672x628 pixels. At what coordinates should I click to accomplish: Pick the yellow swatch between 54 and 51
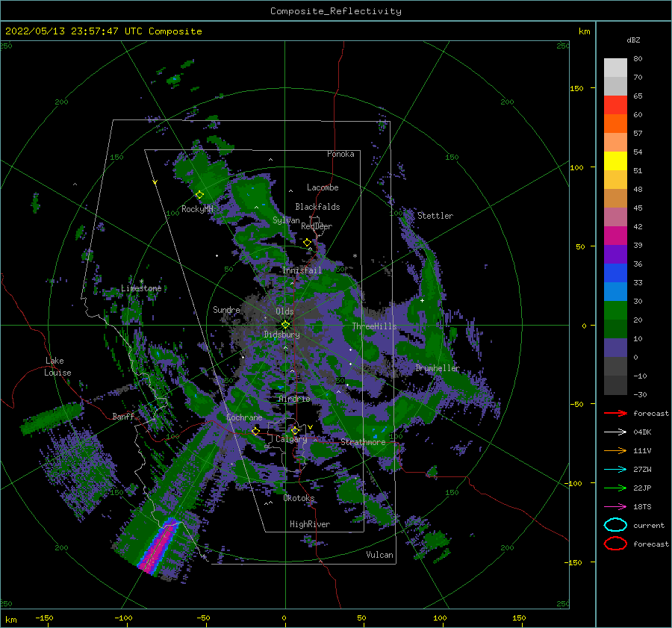pyautogui.click(x=615, y=161)
